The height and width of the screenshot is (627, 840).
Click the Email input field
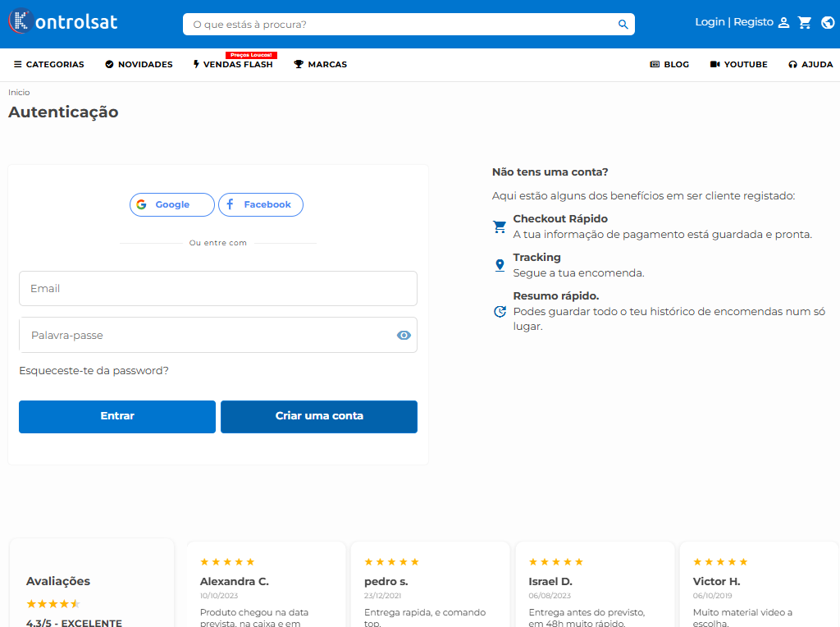click(217, 289)
